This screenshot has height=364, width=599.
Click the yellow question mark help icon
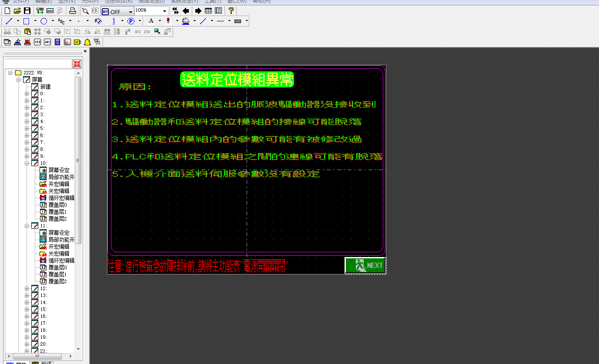(x=231, y=11)
